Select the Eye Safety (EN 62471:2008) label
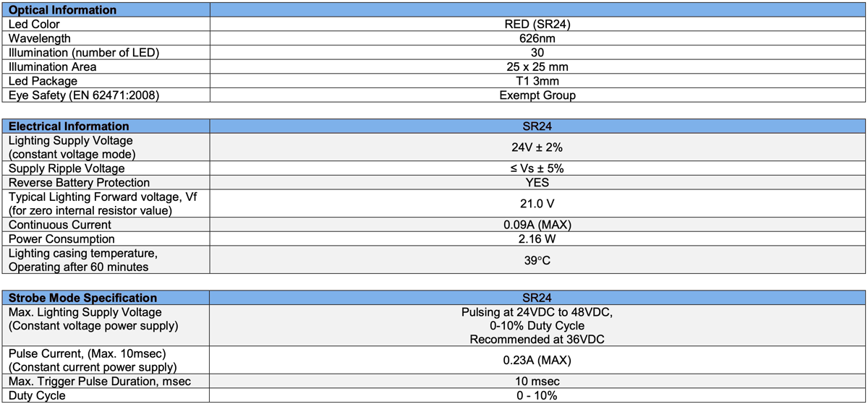Screen dimensions: 868x404 [x=83, y=95]
